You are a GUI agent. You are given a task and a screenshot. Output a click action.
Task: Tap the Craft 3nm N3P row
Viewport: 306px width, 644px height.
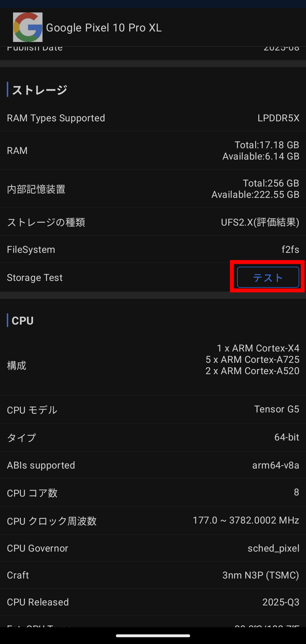pos(153,575)
